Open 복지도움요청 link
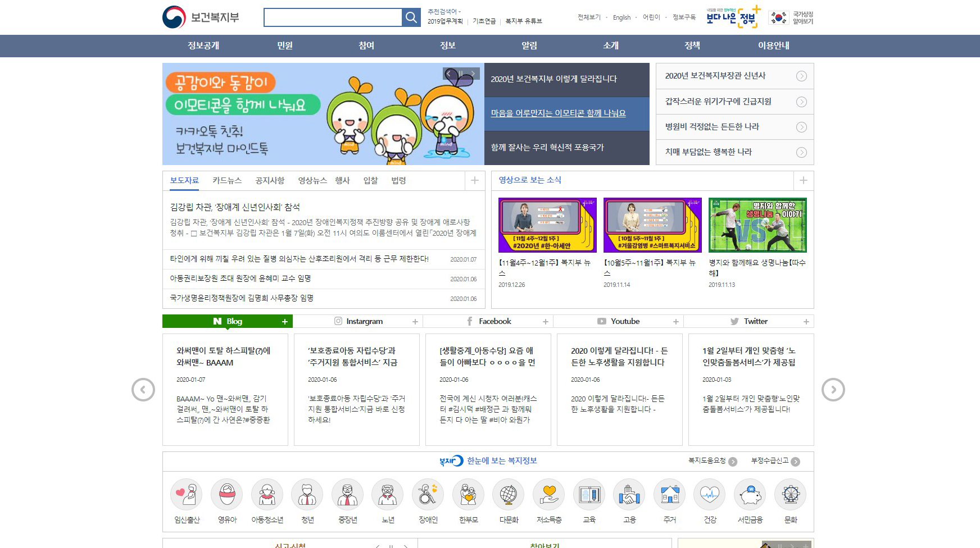Screen dimensions: 980x548 713,461
